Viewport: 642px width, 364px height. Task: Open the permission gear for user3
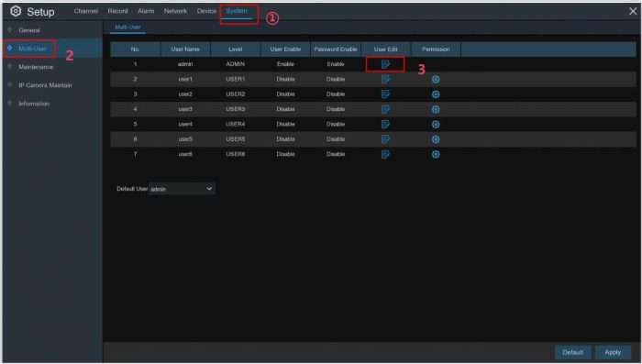[436, 109]
